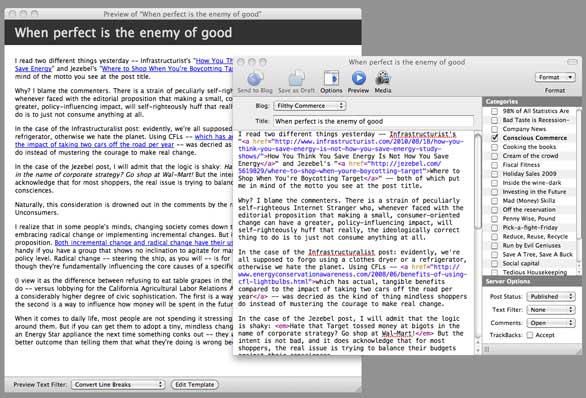Click the preview window heading text
The width and height of the screenshot is (586, 398).
point(123,33)
